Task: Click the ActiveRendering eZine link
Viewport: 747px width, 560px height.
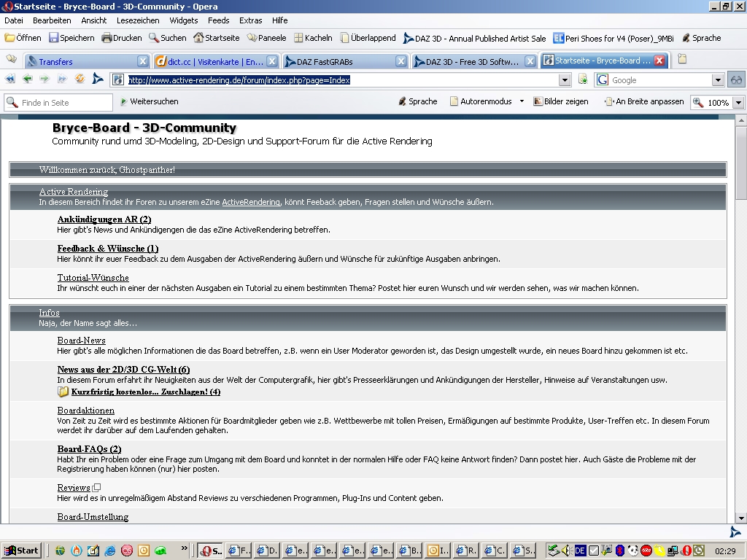Action: [x=251, y=202]
